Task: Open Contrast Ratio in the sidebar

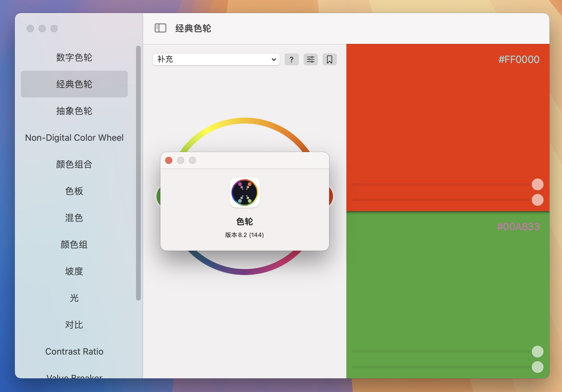Action: pos(74,351)
